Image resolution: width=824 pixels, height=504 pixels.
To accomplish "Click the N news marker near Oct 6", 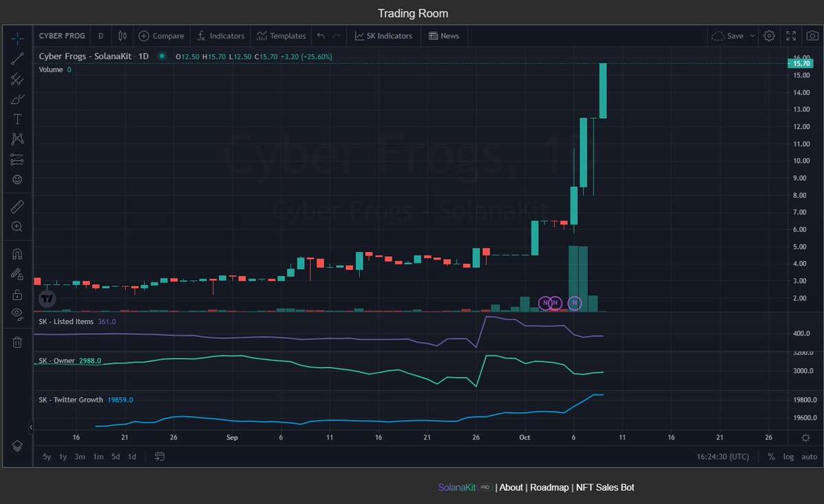I will click(575, 303).
